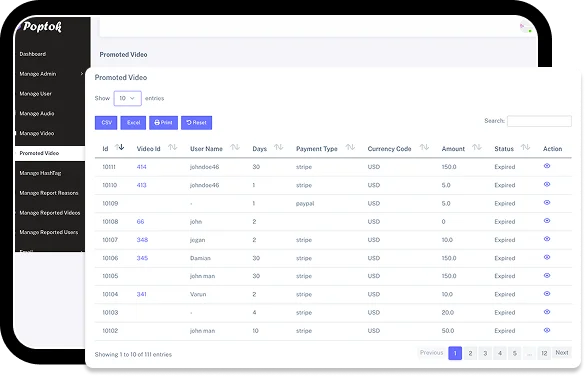This screenshot has height=376, width=585.
Task: Open Manage Video in sidebar
Action: [37, 133]
